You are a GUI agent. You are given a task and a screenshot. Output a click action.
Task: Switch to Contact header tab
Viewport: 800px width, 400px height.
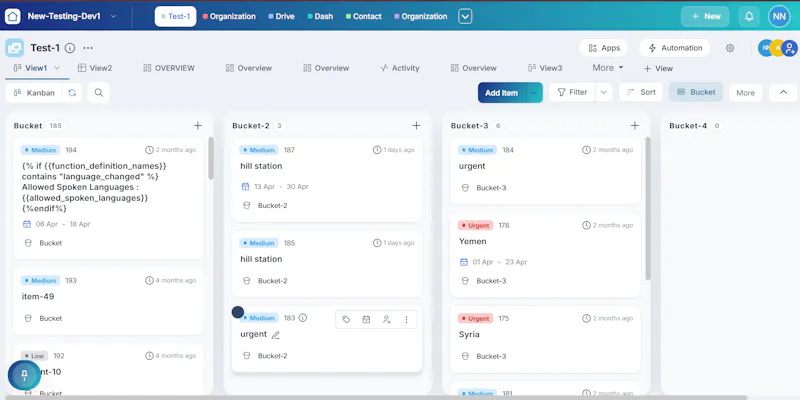364,16
